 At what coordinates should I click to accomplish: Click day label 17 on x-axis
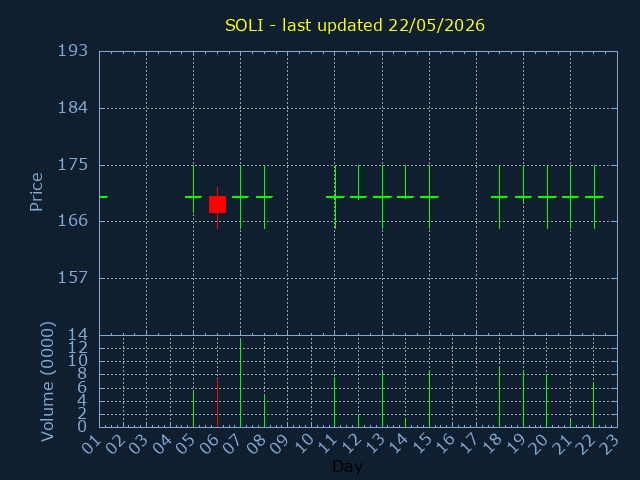469,443
